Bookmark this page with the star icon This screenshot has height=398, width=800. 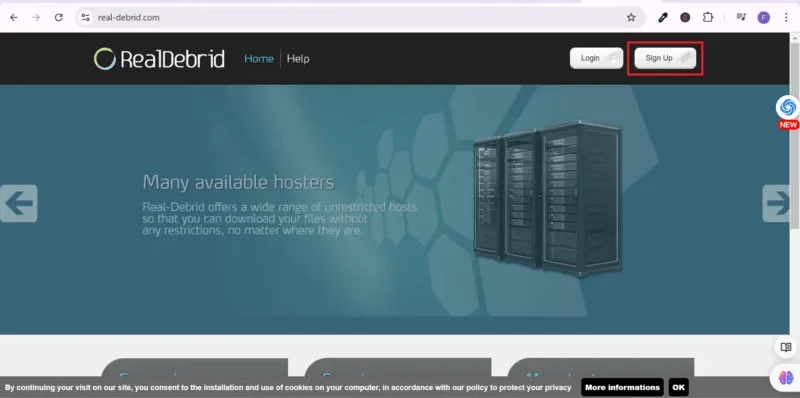[631, 17]
